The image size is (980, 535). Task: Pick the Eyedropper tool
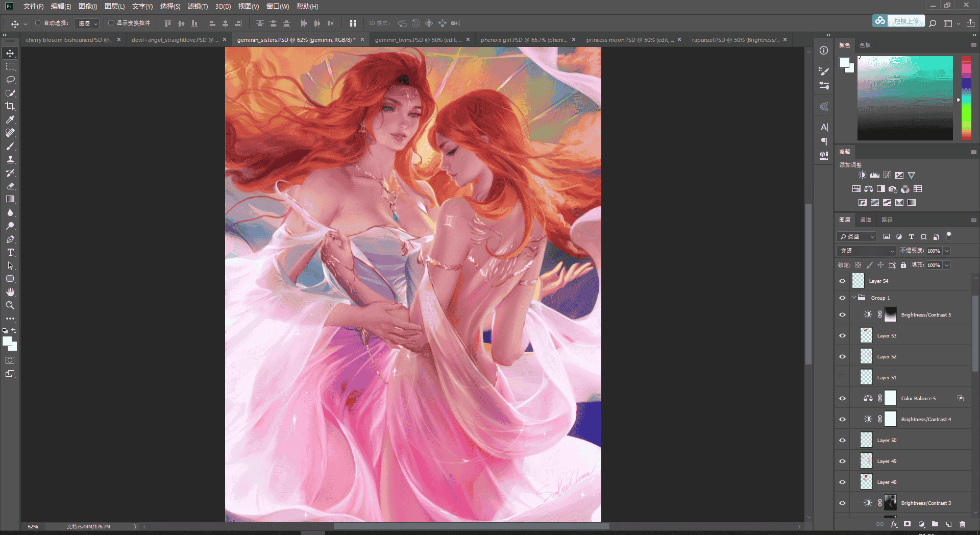coord(10,119)
